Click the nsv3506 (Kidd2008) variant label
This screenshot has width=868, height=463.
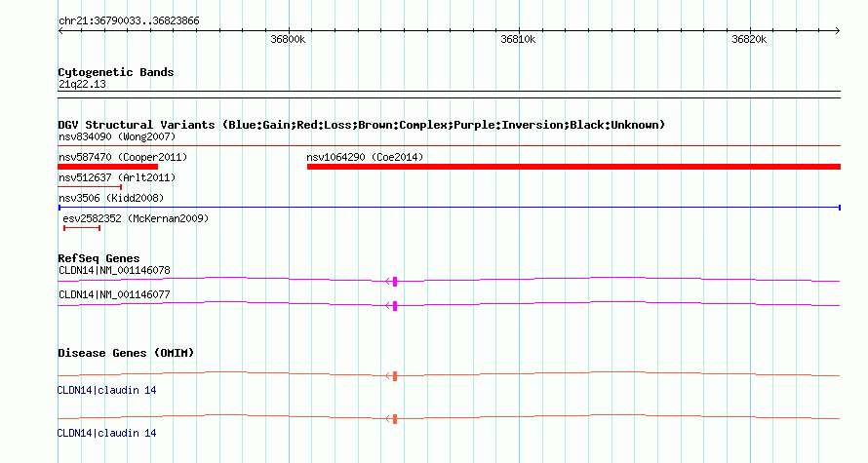pos(111,198)
